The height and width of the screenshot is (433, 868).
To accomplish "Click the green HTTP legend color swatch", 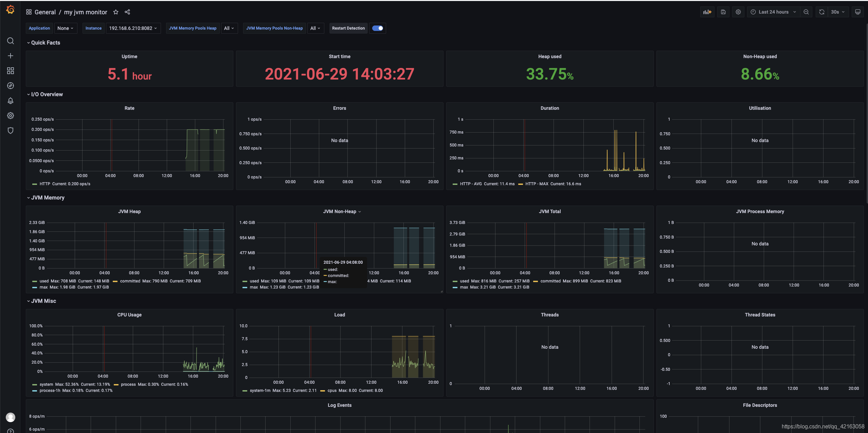I will click(34, 184).
